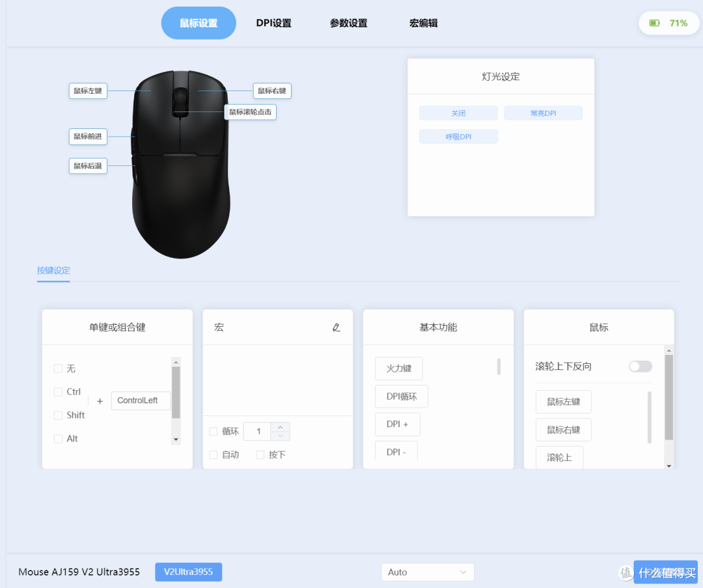Click the mouse function list inner scrollbar

(649, 417)
